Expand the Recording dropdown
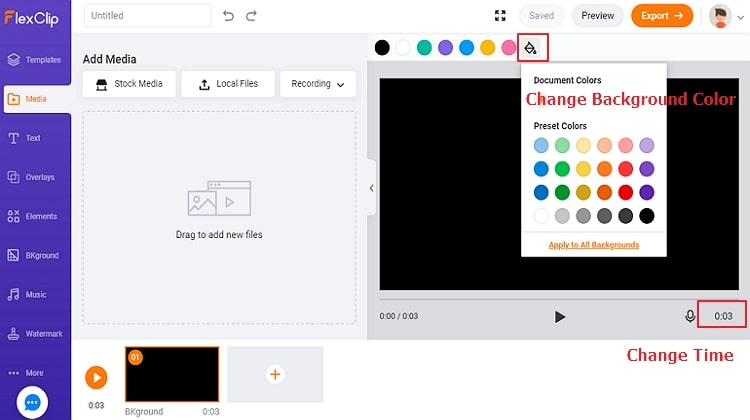Screen dimensions: 750x420 (x=318, y=84)
